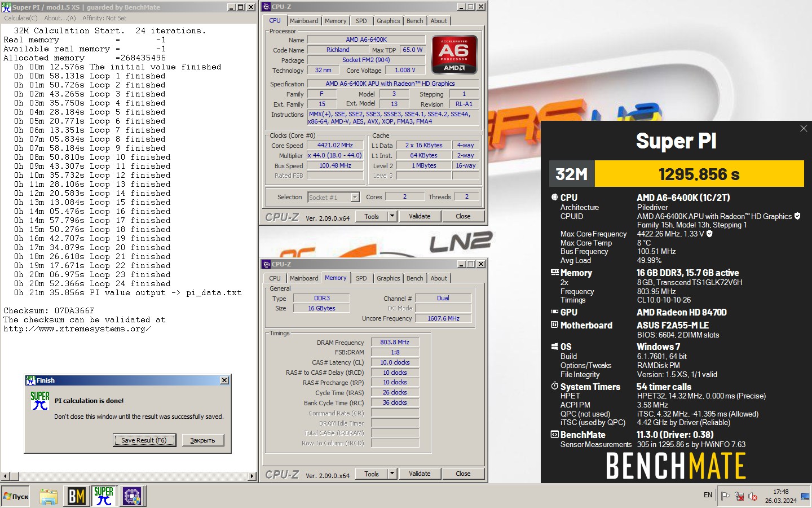Screen dimensions: 812x508
Task: Switch to Mainboard tab in upper CPU-Z
Action: 304,21
